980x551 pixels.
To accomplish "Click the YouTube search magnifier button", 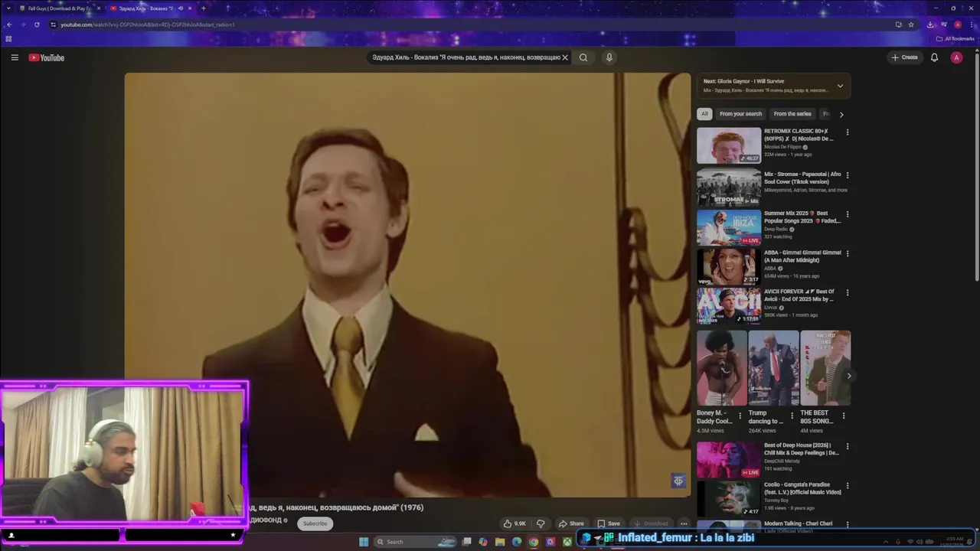I will click(x=583, y=57).
